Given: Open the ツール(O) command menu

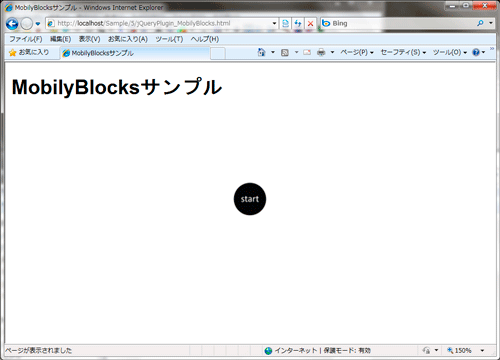Looking at the screenshot, I should [450, 52].
